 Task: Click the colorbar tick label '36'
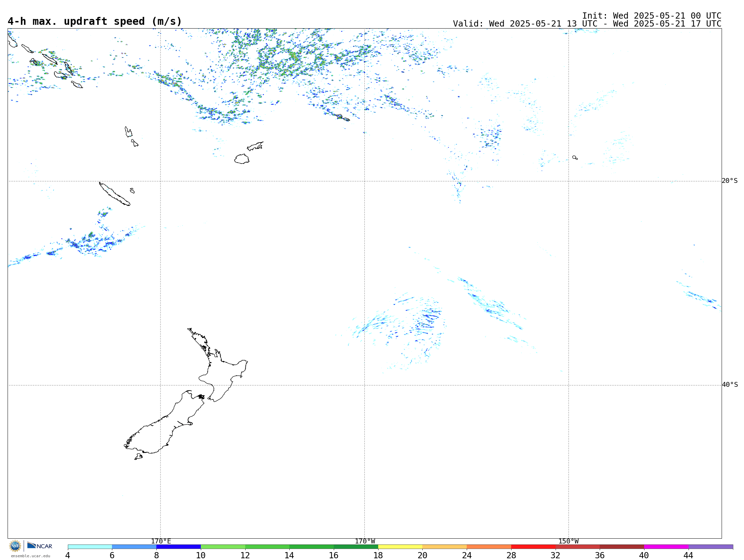pos(600,555)
